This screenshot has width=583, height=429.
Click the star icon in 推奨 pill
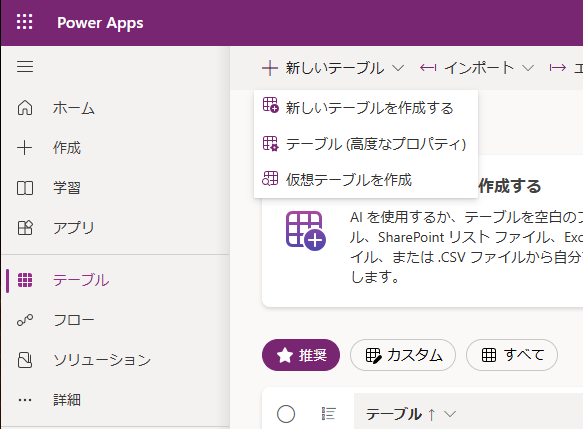click(x=285, y=355)
